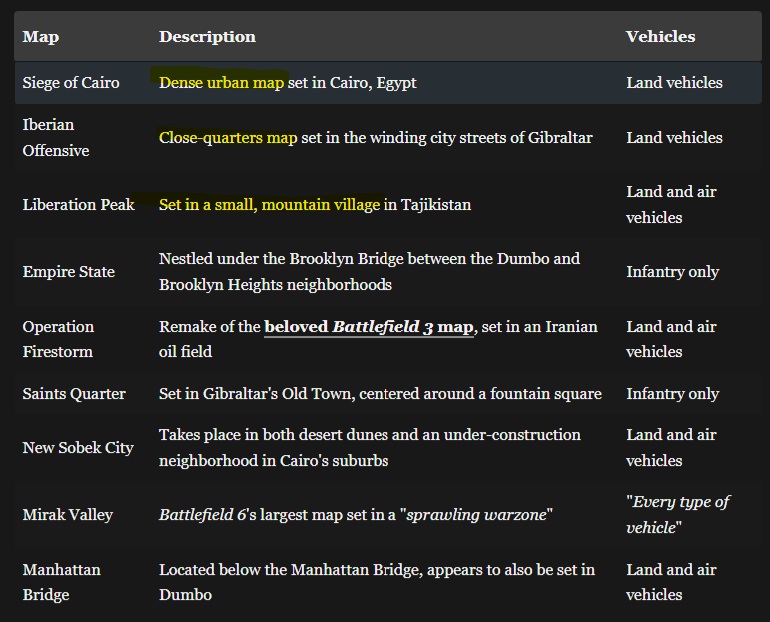This screenshot has width=770, height=622.
Task: Click the 'Vehicles' column header
Action: 660,37
